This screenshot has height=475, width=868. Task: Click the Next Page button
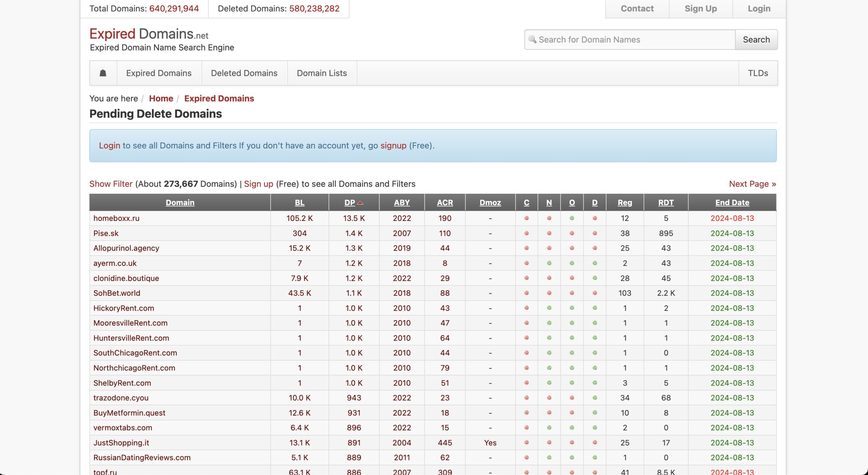pyautogui.click(x=753, y=184)
